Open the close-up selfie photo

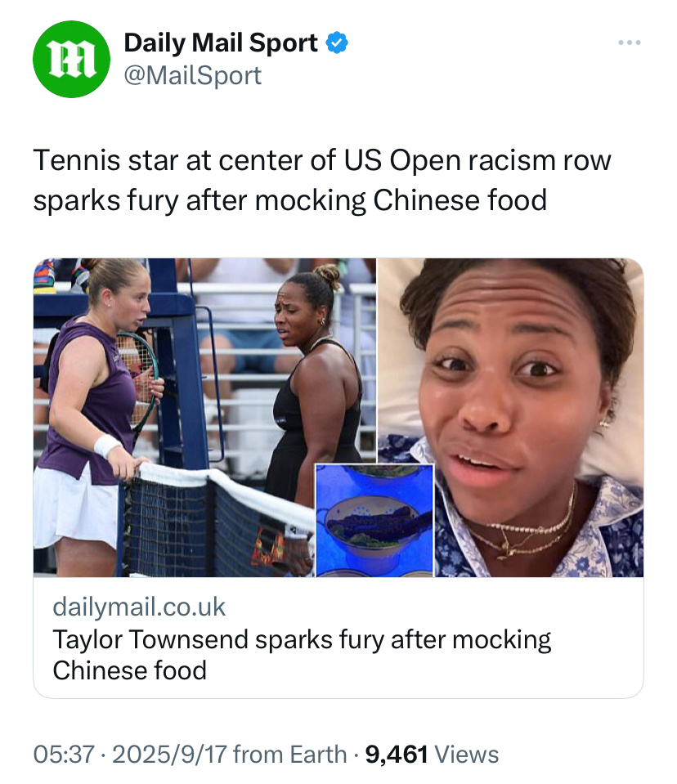tap(510, 417)
